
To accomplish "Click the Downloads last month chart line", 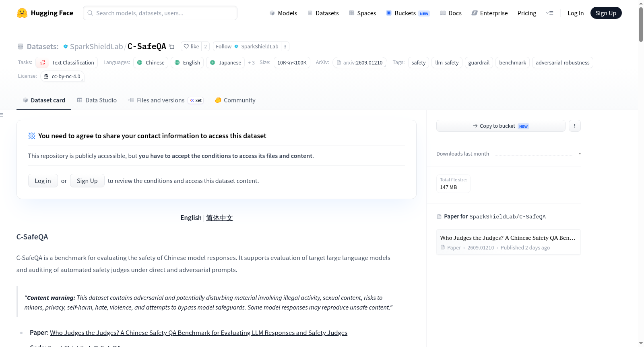I will pyautogui.click(x=534, y=155).
